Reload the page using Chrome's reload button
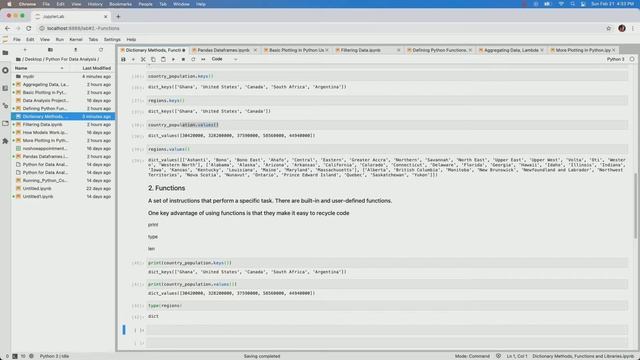The width and height of the screenshot is (640, 360). click(29, 28)
